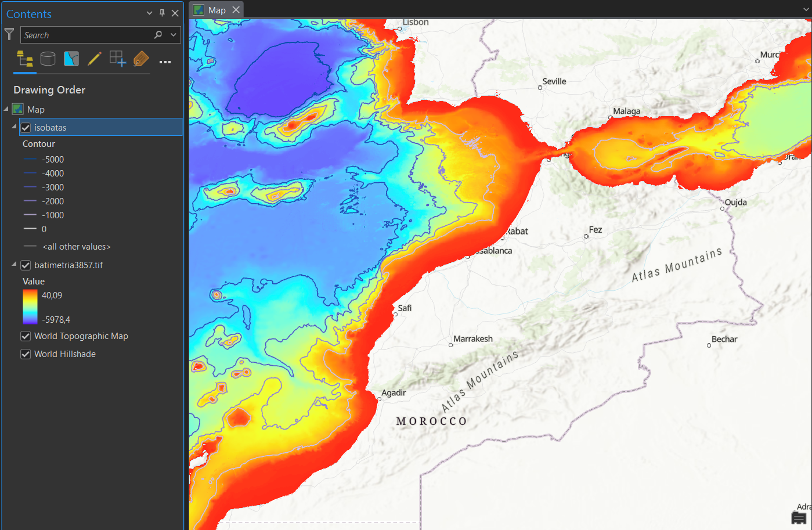Collapse the batimetria3857.tif legend
The width and height of the screenshot is (812, 530).
pyautogui.click(x=14, y=265)
